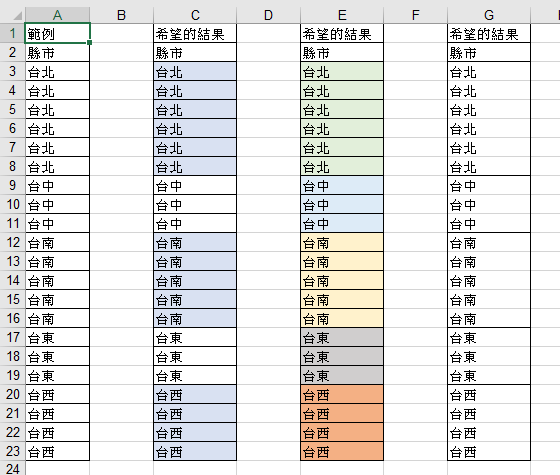Click cell G16 台南

(489, 318)
